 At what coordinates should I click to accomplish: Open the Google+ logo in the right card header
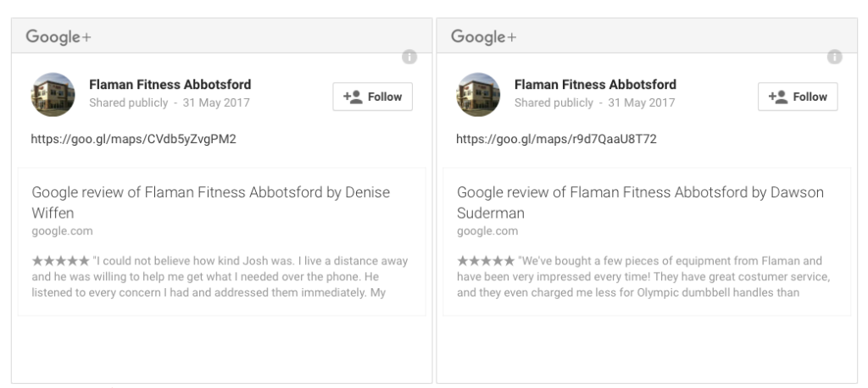[483, 37]
